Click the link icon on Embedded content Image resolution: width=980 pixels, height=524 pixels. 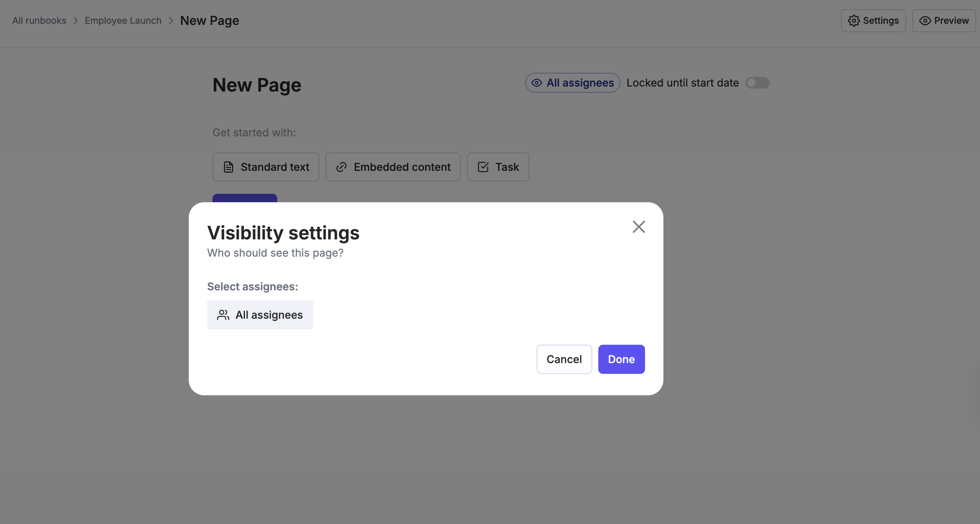(x=341, y=167)
